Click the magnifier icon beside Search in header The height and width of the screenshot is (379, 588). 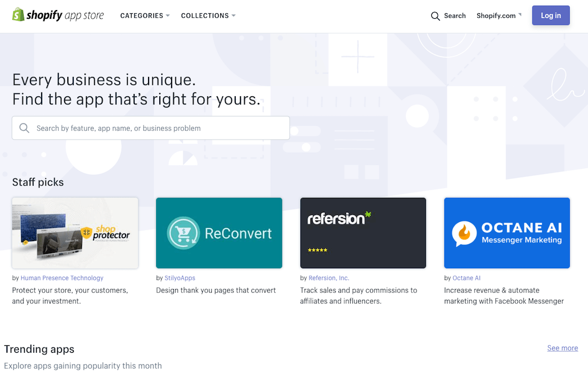[435, 16]
